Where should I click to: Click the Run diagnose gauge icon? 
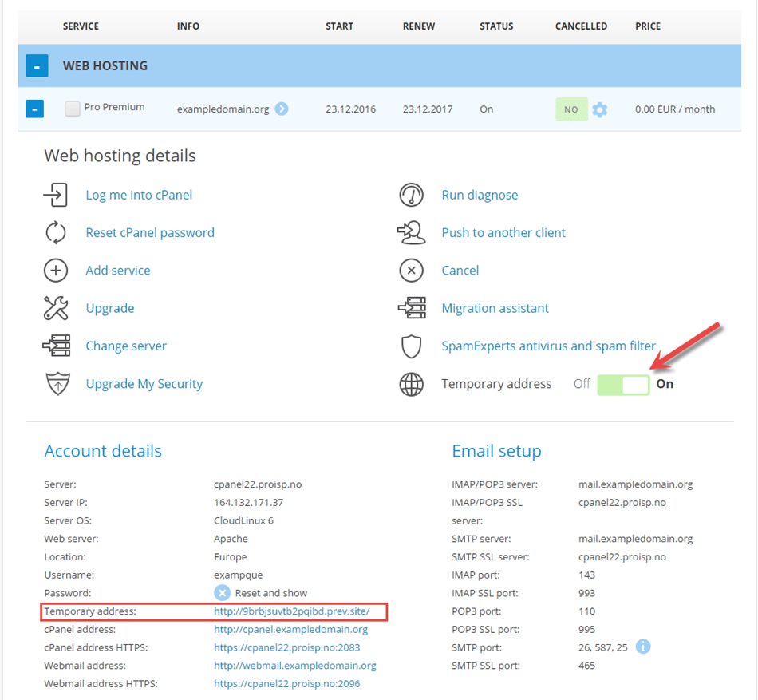[x=412, y=195]
